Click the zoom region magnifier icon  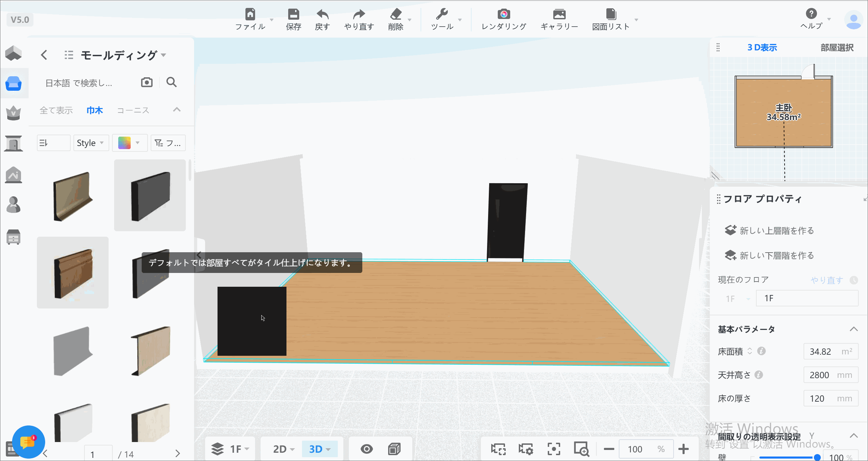tap(581, 449)
